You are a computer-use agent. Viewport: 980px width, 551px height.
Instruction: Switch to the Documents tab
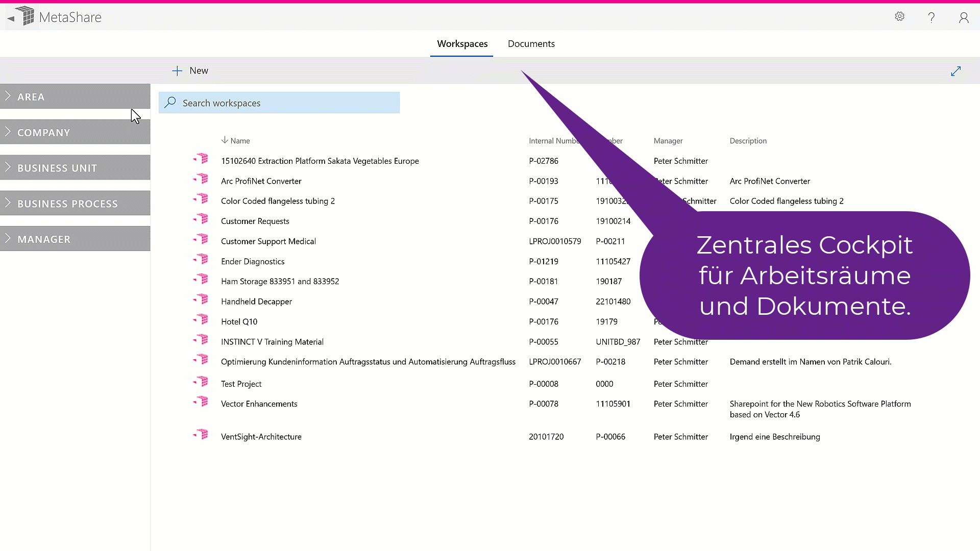pos(531,44)
